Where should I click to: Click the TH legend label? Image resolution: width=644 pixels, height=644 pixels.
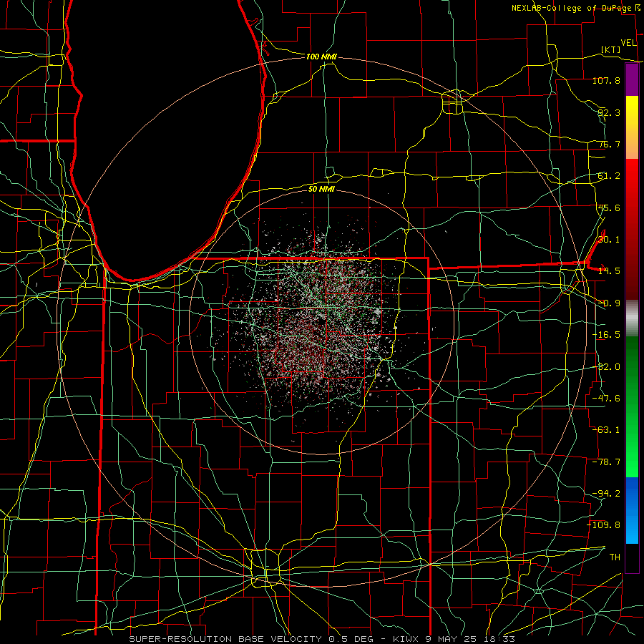[x=615, y=557]
